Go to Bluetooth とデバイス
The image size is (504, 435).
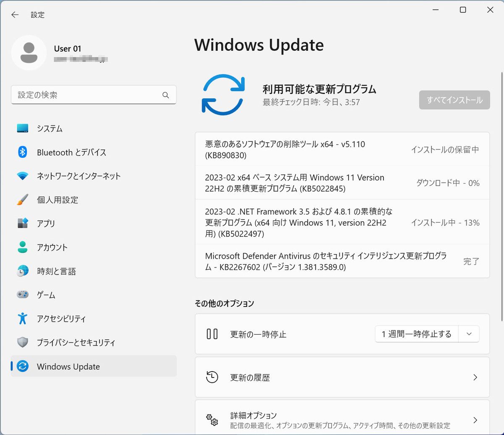[94, 152]
